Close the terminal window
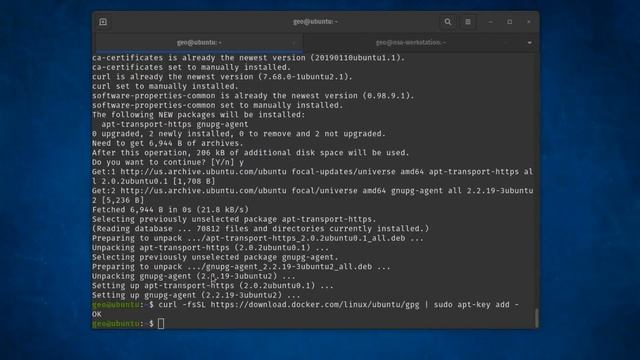 (x=529, y=22)
